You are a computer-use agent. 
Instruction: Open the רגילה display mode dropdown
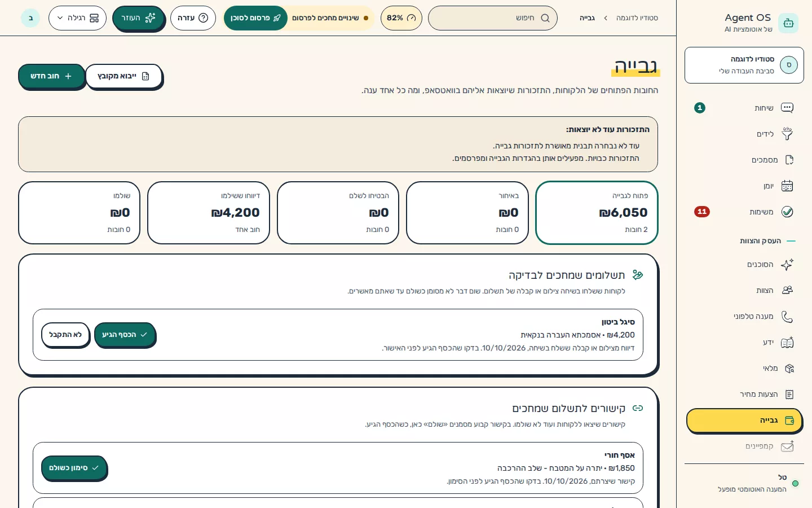(x=77, y=18)
